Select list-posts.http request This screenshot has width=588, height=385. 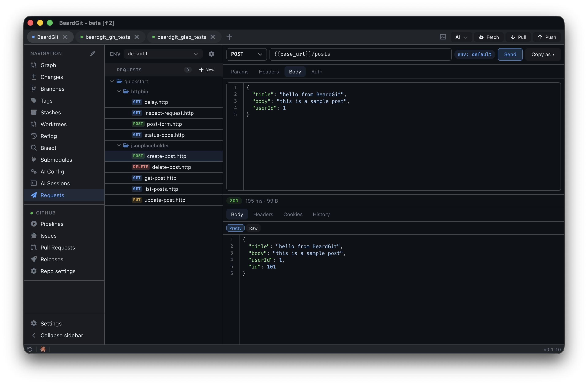[x=164, y=189]
